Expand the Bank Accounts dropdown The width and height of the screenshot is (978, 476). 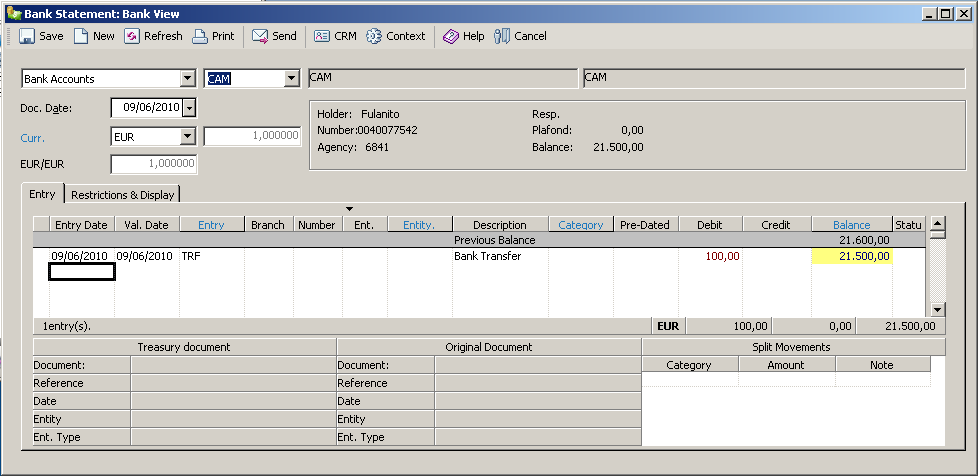[x=187, y=79]
